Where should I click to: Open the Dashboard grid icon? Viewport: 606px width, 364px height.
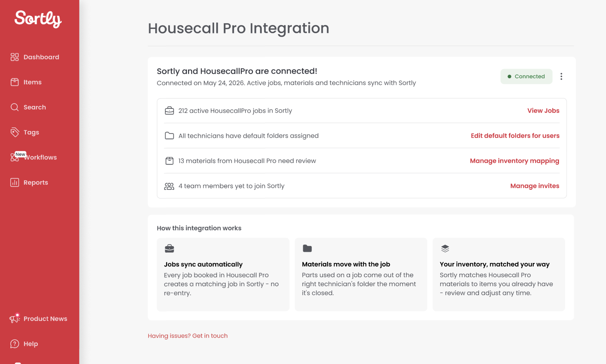click(x=15, y=57)
